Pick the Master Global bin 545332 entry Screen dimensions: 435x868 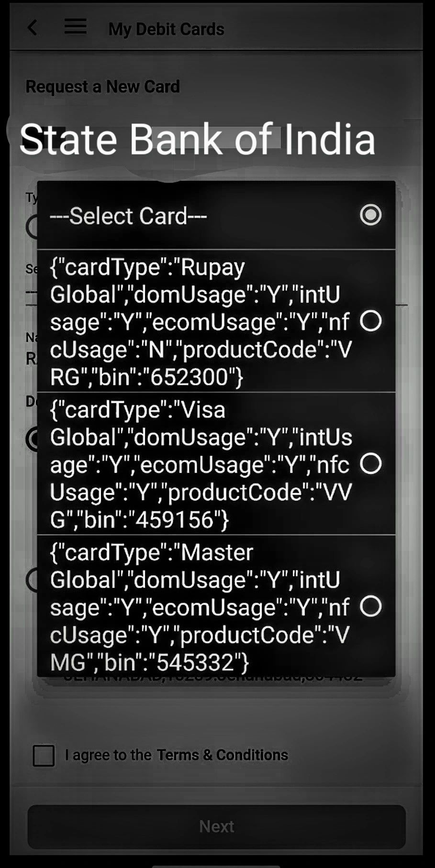(x=216, y=606)
